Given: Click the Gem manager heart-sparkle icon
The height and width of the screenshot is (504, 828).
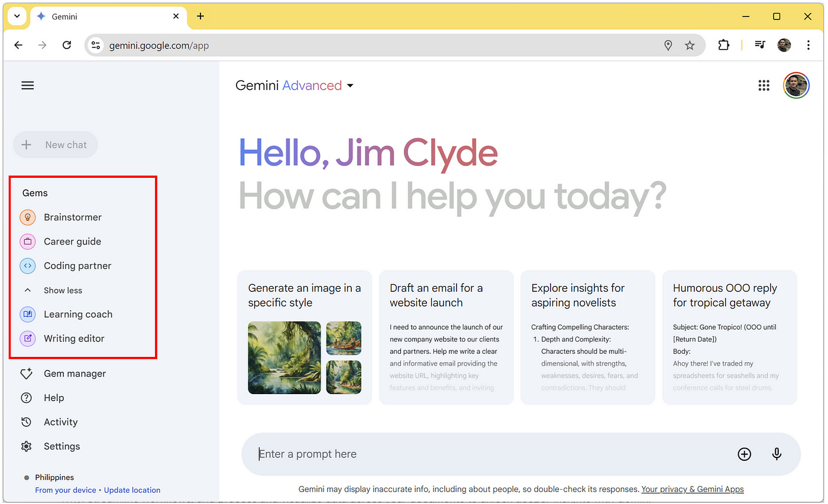Looking at the screenshot, I should point(27,373).
